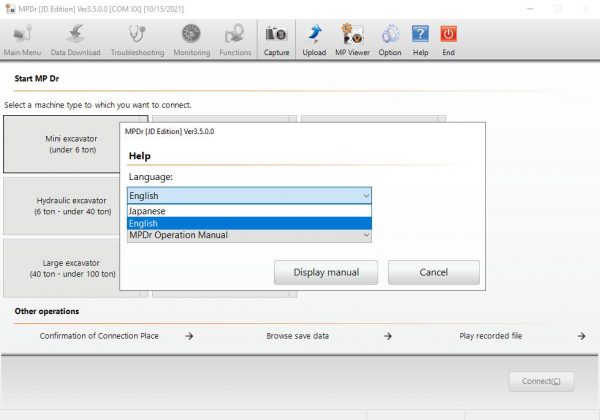
Task: Open the MPDr Operation Manual dropdown
Action: pos(249,235)
